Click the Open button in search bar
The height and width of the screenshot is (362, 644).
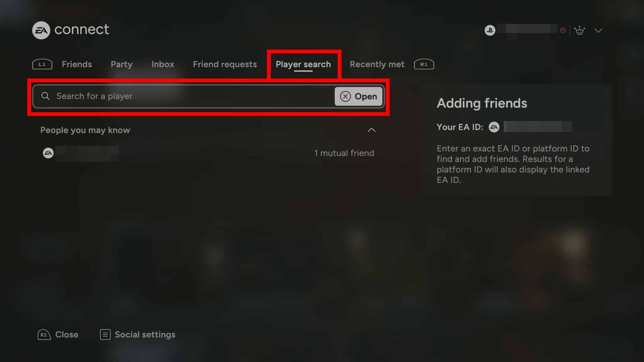(358, 96)
